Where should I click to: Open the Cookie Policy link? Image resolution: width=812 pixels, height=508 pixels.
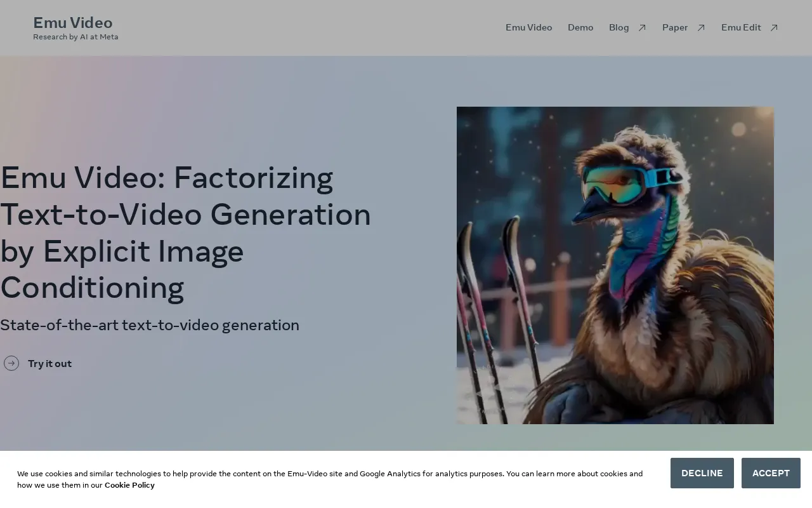[129, 485]
